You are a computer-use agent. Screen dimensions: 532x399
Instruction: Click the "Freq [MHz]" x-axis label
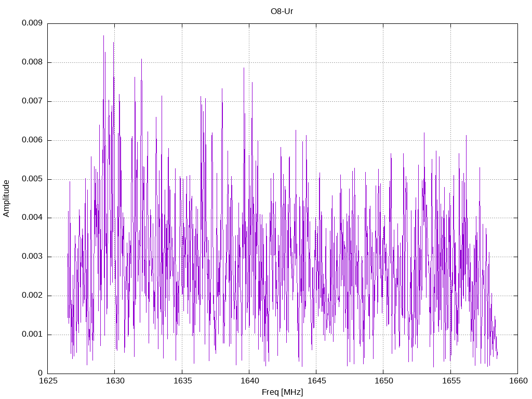point(282,392)
